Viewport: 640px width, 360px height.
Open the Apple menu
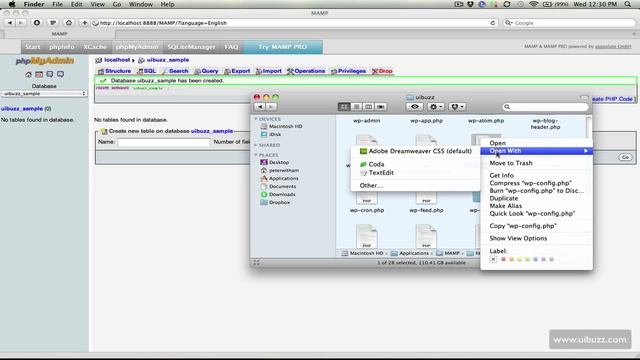(12, 4)
